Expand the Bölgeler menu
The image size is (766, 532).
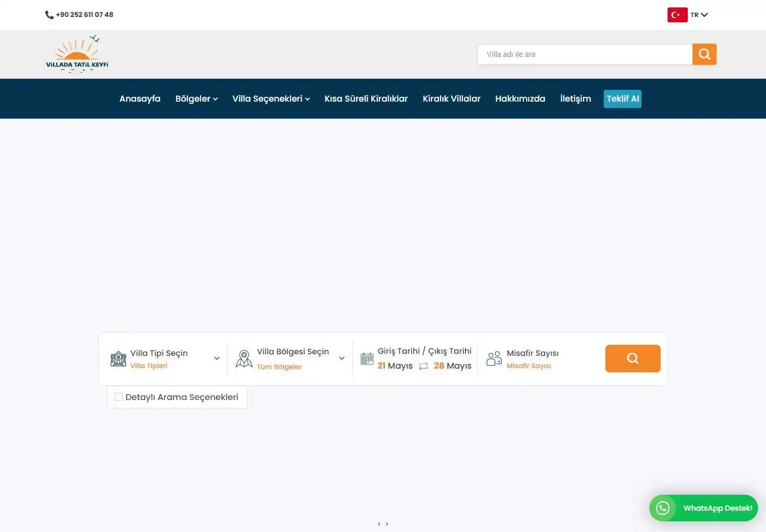[196, 98]
